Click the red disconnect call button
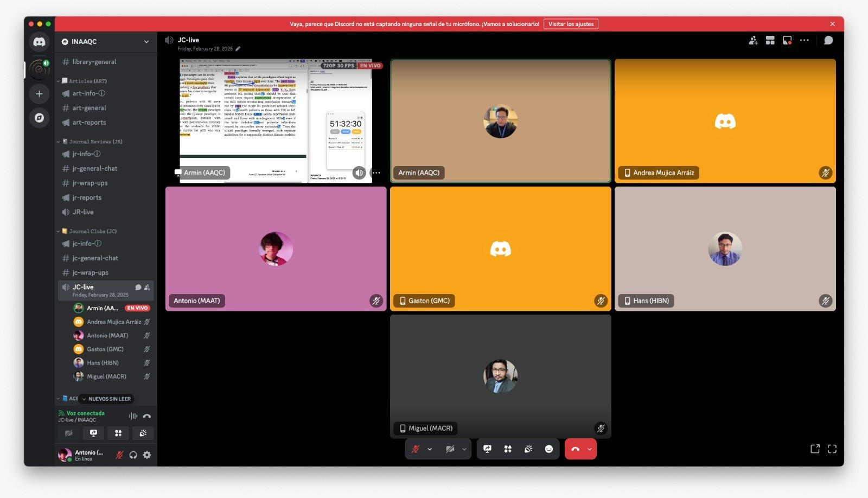This screenshot has width=868, height=498. (576, 449)
